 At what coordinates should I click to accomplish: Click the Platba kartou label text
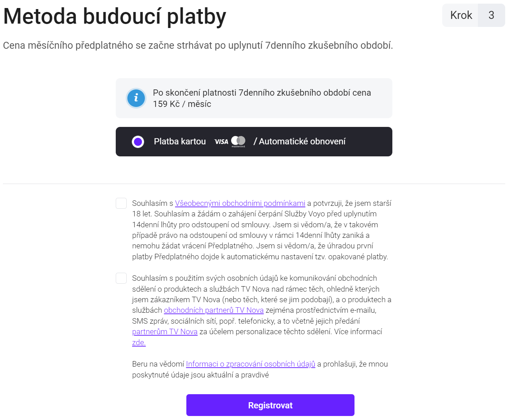coord(180,141)
